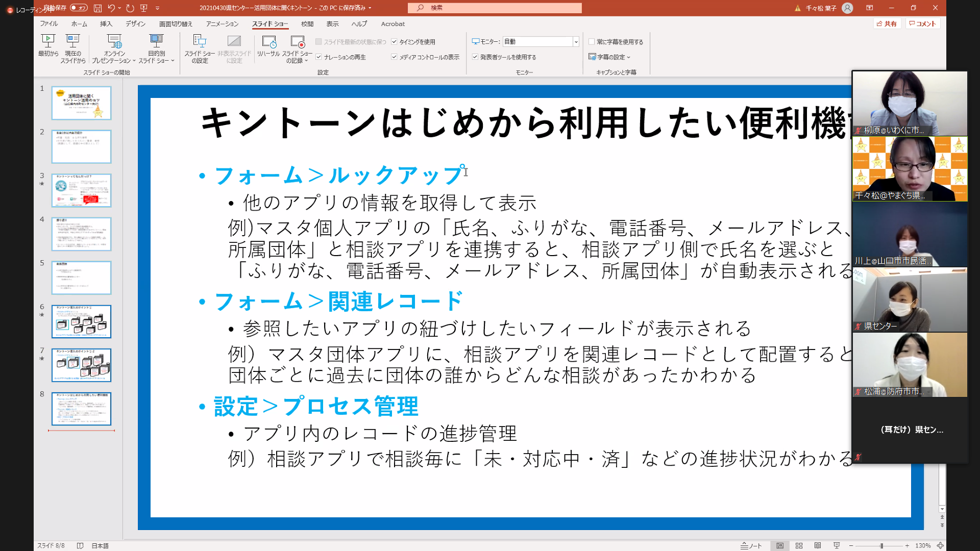This screenshot has height=551, width=980.
Task: Switch to reading view
Action: click(818, 545)
